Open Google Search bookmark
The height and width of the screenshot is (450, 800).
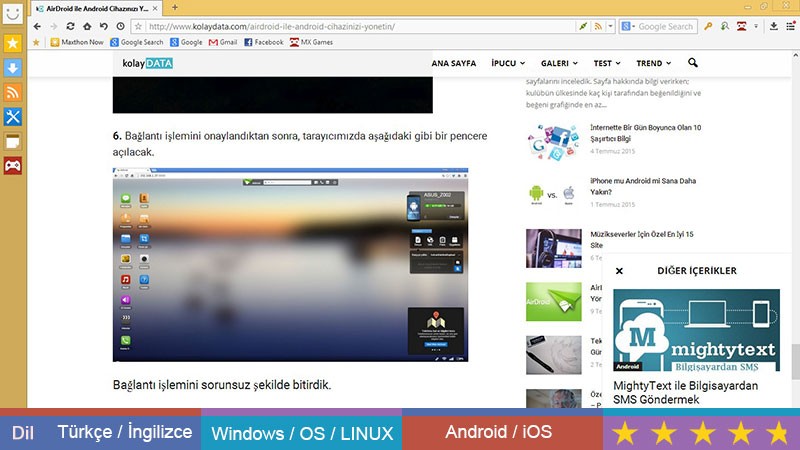pos(137,42)
